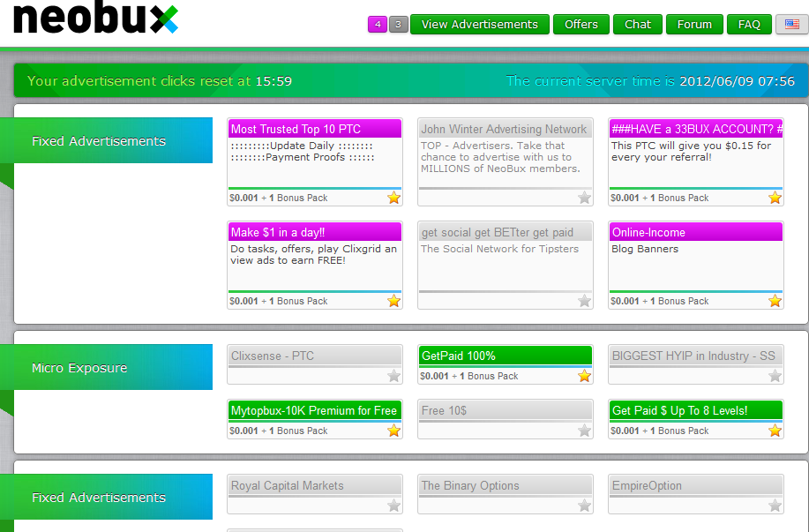809x532 pixels.
Task: Go to the Offers page
Action: pyautogui.click(x=581, y=24)
